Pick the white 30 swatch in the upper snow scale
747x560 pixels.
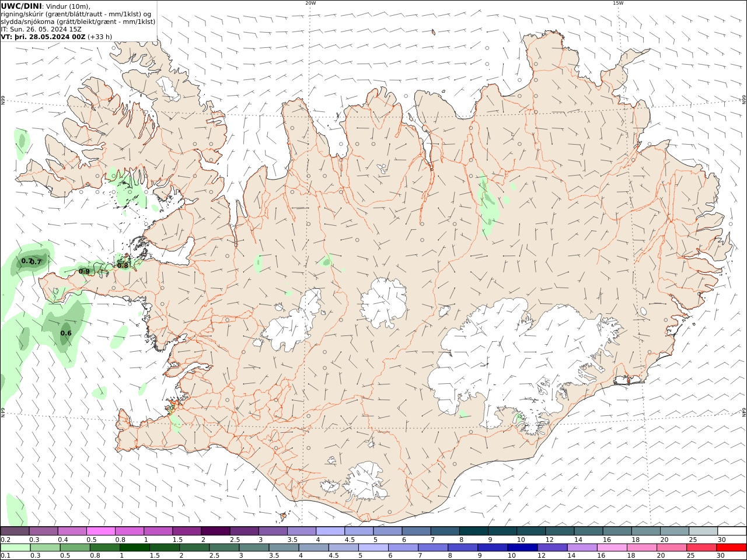pos(732,531)
